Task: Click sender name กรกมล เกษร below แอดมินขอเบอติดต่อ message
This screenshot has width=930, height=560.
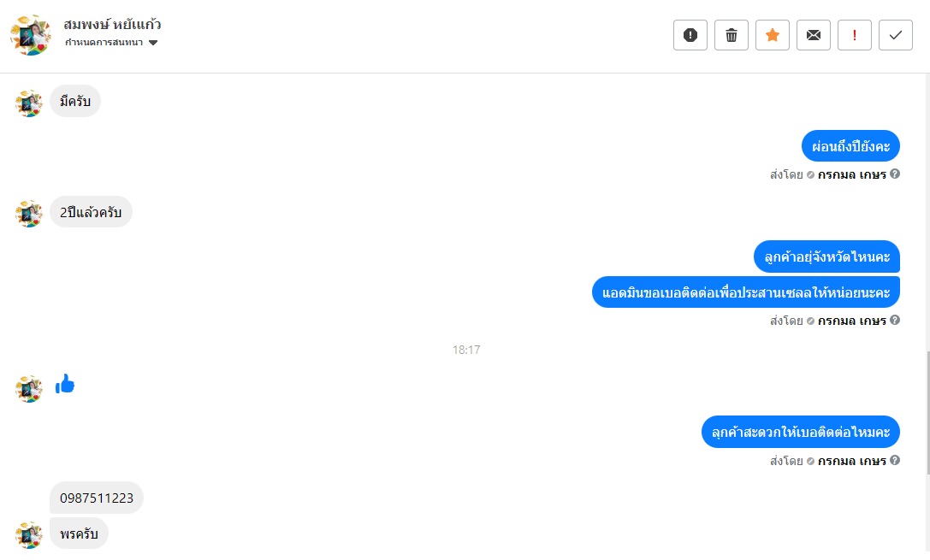Action: (851, 321)
